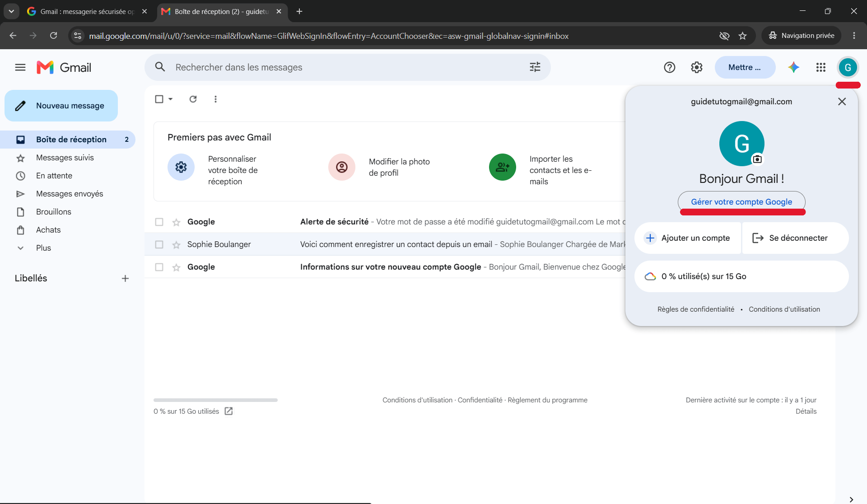Screen dimensions: 867x504
Task: Bookmark this page with star icon
Action: point(742,36)
